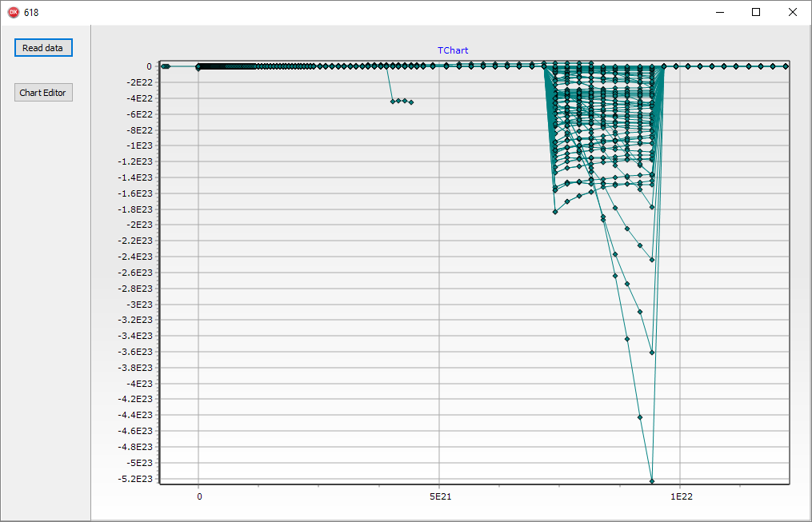Screen dimensions: 812x522
Task: Click the Y-axis label -8E22
Action: click(x=140, y=130)
